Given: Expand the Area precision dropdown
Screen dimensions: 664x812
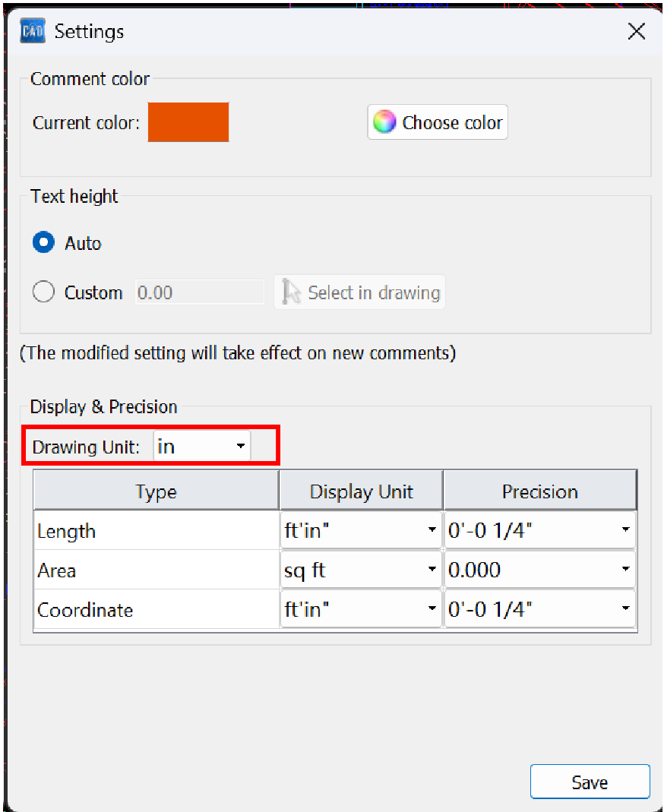Looking at the screenshot, I should coord(539,570).
